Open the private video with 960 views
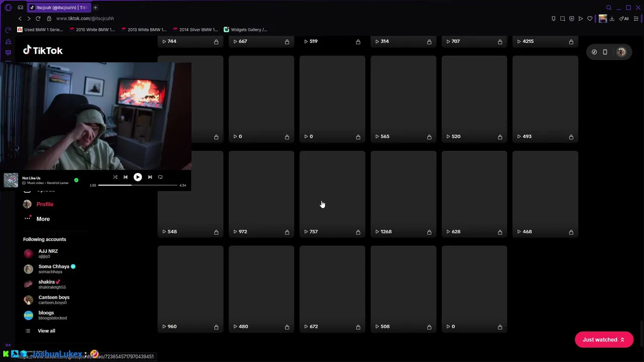This screenshot has width=644, height=362. pyautogui.click(x=190, y=289)
